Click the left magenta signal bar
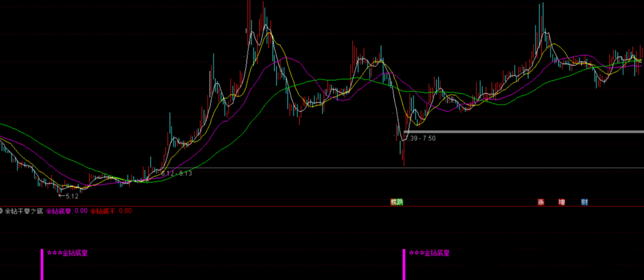The height and width of the screenshot is (280, 644). tap(42, 265)
